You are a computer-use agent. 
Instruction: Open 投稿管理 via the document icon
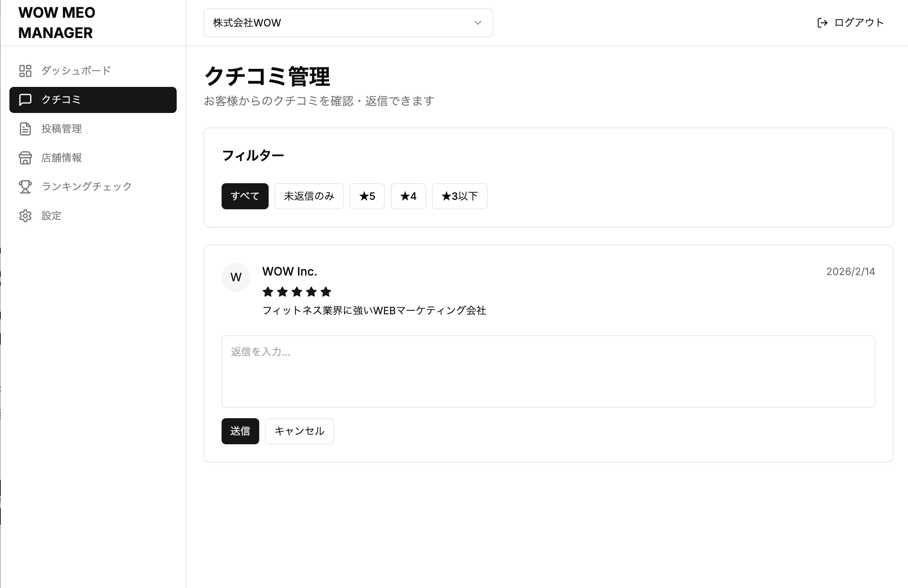click(x=25, y=129)
